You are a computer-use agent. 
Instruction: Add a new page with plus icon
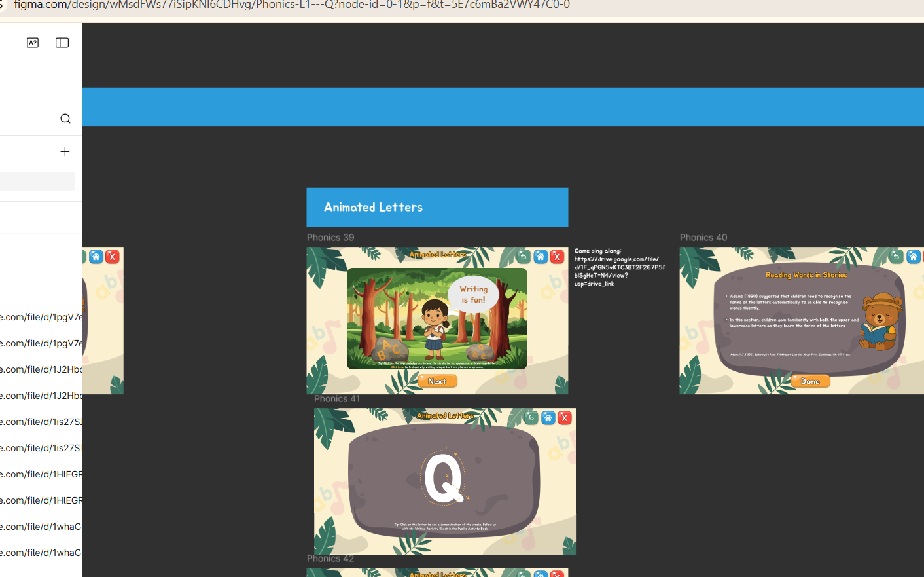coord(65,152)
